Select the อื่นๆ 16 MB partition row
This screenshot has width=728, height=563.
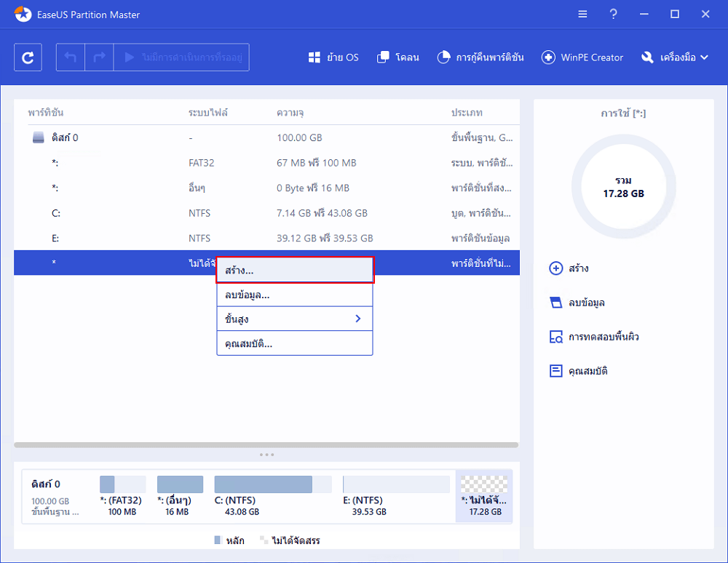point(266,188)
